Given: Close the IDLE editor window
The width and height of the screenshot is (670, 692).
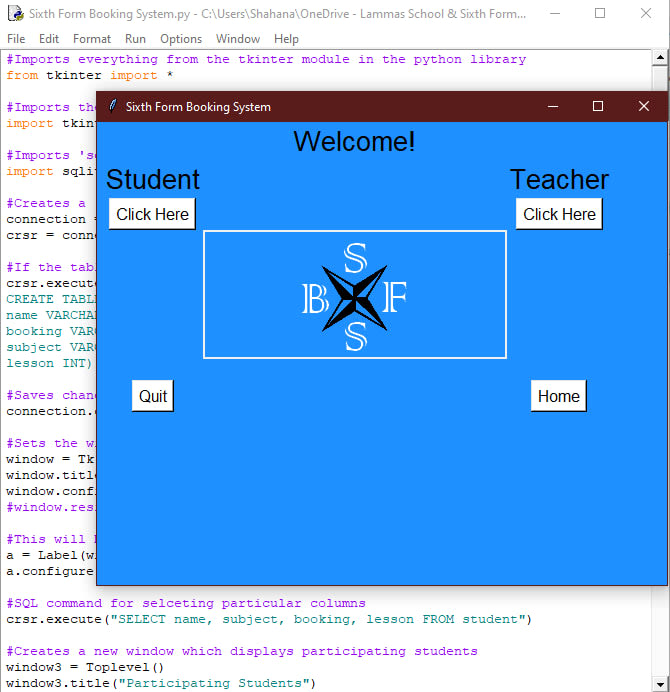Looking at the screenshot, I should (646, 14).
